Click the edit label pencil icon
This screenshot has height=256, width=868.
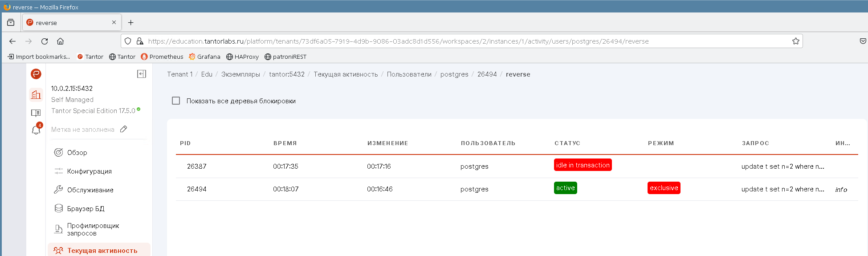pos(124,129)
